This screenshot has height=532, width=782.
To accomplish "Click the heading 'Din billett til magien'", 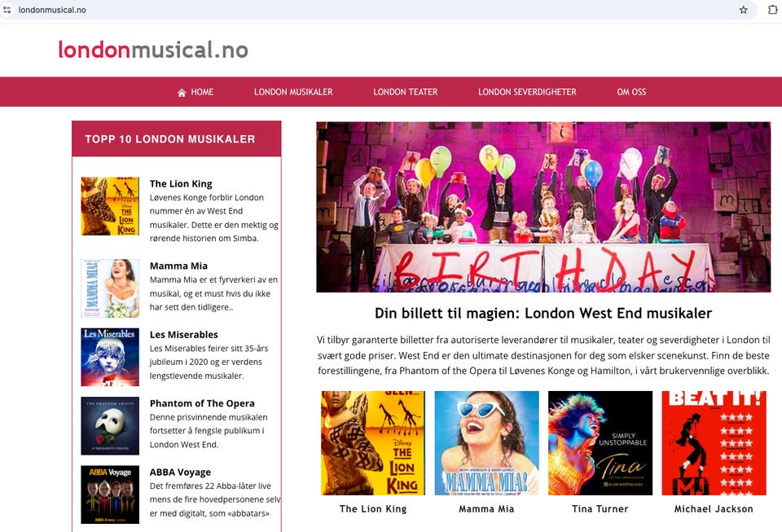I will [x=543, y=313].
